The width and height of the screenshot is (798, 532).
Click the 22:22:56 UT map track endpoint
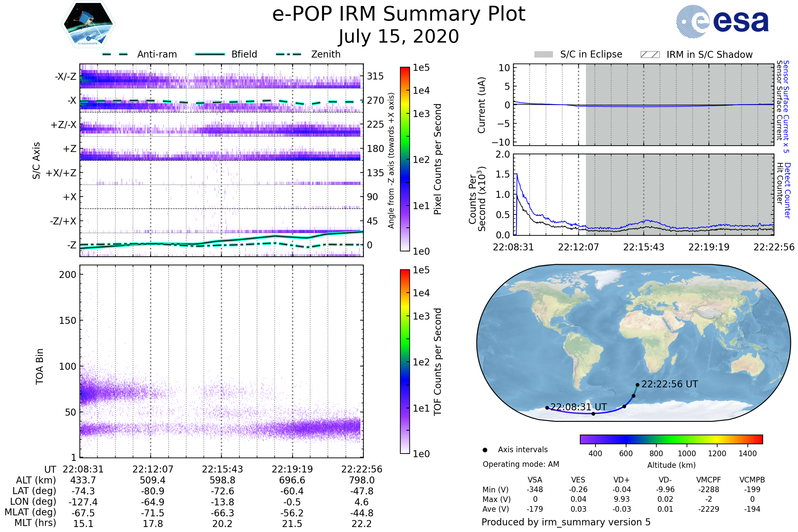click(637, 385)
